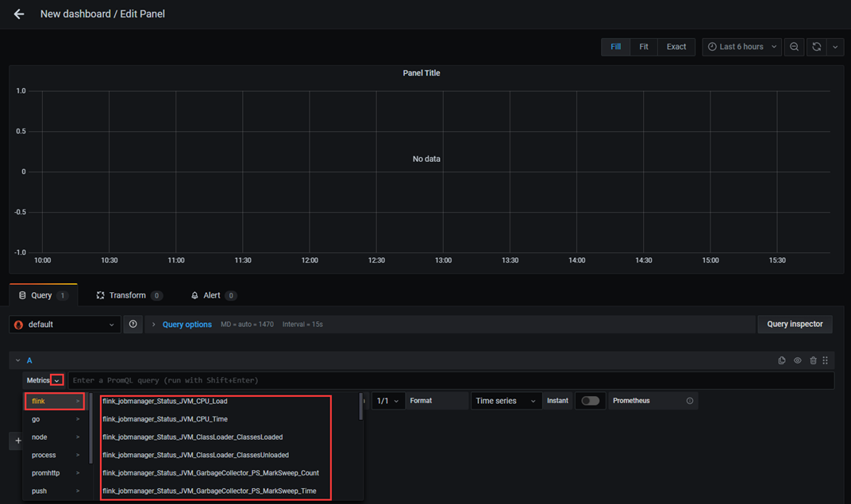Open the 1/1 resolution dropdown

[x=388, y=401]
